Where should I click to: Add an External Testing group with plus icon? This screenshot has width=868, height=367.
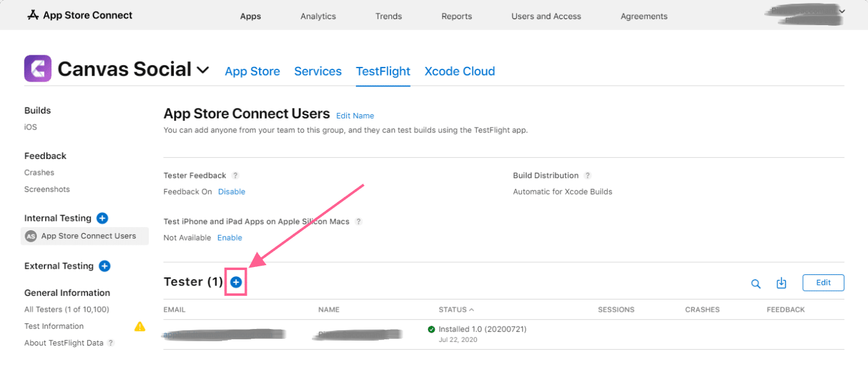point(104,266)
